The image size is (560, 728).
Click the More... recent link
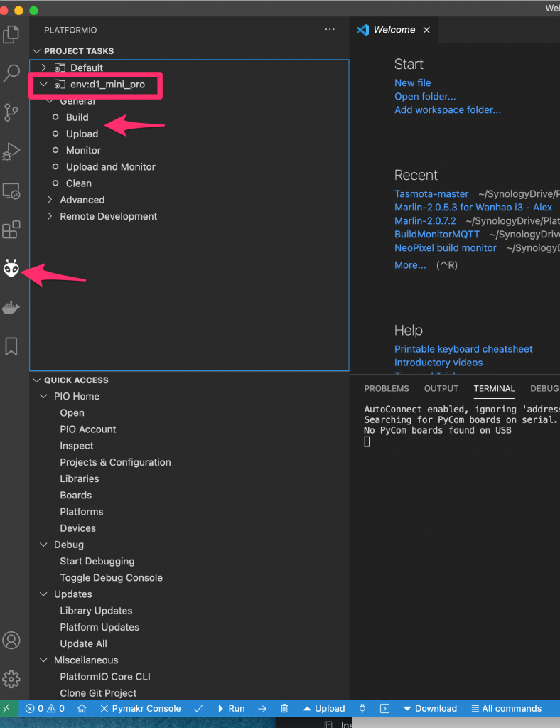pos(410,265)
